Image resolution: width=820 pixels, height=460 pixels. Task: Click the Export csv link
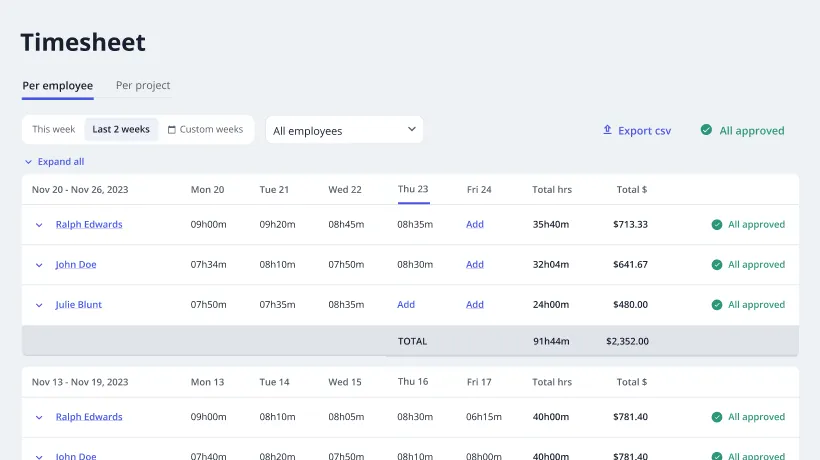[x=636, y=130]
